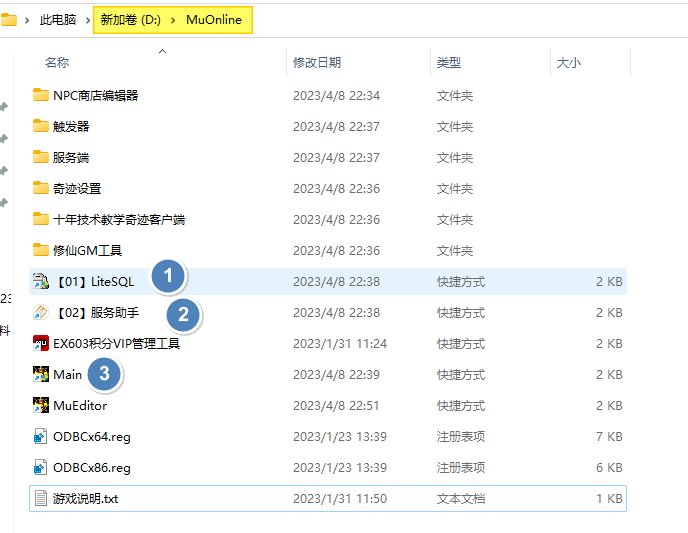The width and height of the screenshot is (688, 533).
Task: Select the NPC商店编辑器 folder icon
Action: coord(41,95)
